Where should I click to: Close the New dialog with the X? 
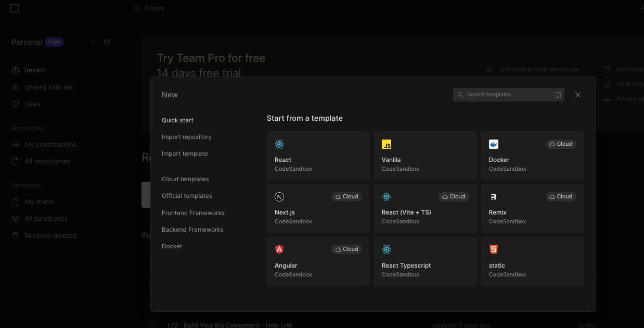coord(578,95)
